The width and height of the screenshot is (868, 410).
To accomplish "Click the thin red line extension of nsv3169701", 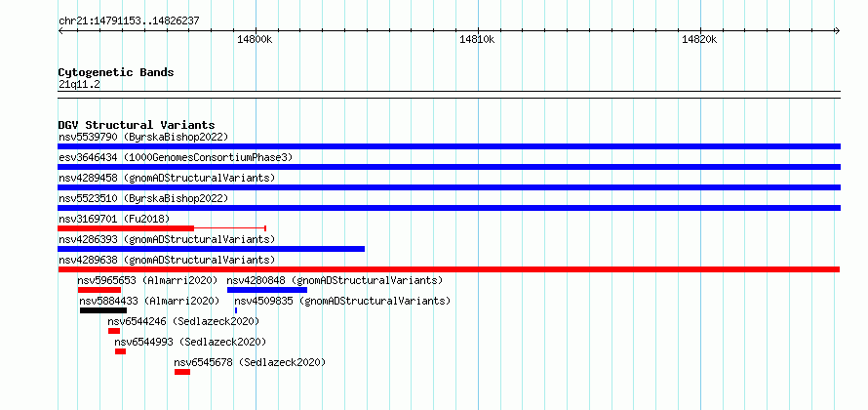I will (230, 228).
